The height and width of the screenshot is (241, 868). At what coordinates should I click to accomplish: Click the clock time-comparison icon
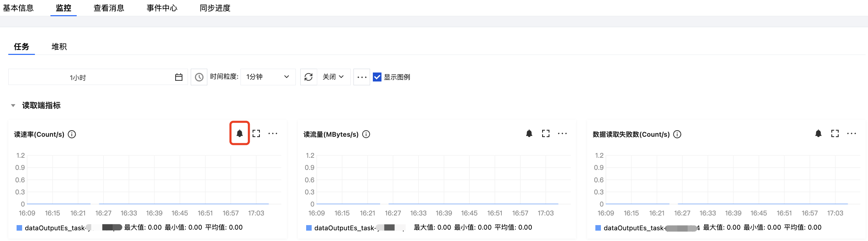(199, 77)
